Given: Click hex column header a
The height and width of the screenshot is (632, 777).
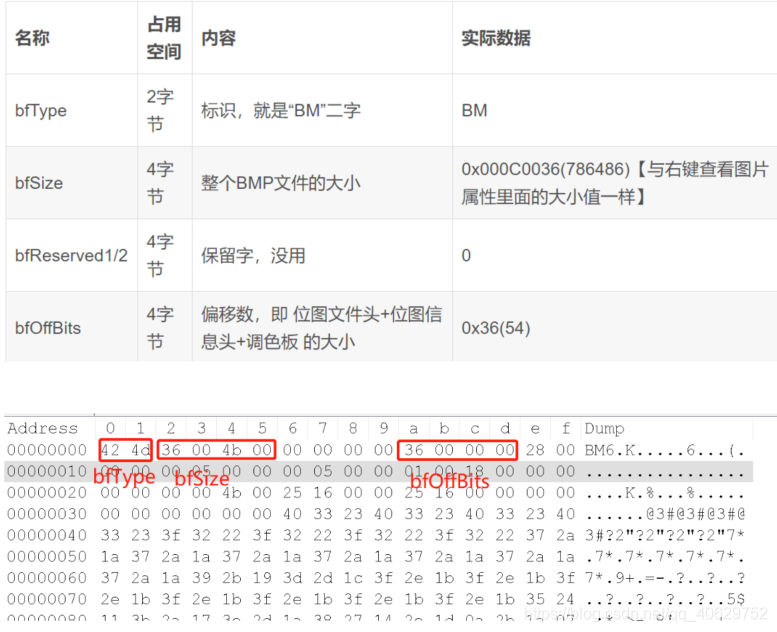Looking at the screenshot, I should click(x=413, y=428).
